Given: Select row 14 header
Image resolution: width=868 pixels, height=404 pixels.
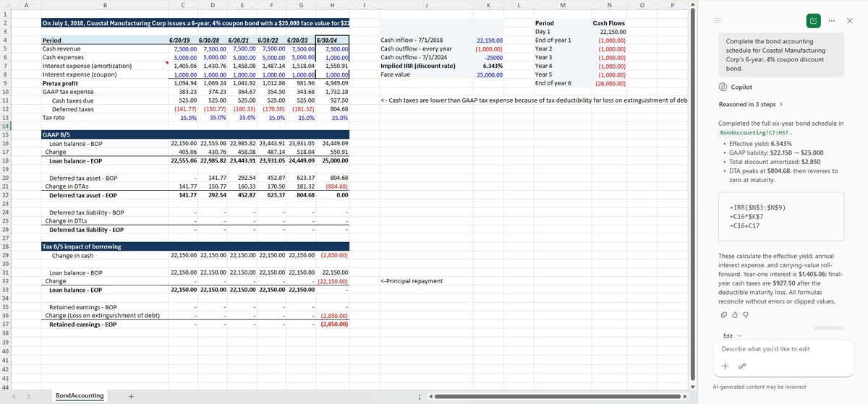Looking at the screenshot, I should click(x=5, y=126).
